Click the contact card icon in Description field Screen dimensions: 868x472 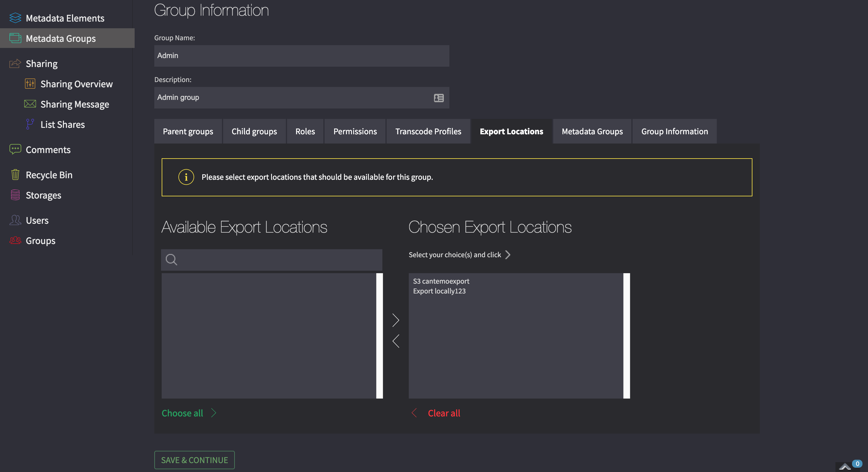coord(439,98)
